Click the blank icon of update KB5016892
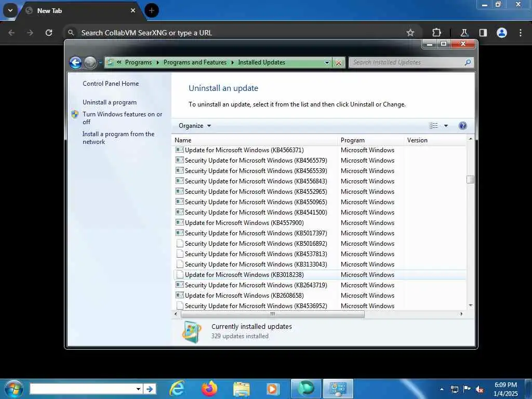 click(x=180, y=244)
